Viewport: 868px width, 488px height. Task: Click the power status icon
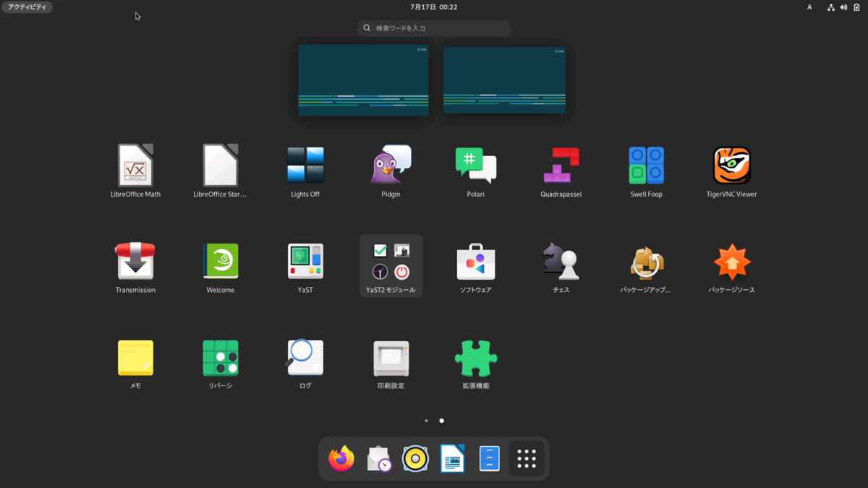[856, 7]
